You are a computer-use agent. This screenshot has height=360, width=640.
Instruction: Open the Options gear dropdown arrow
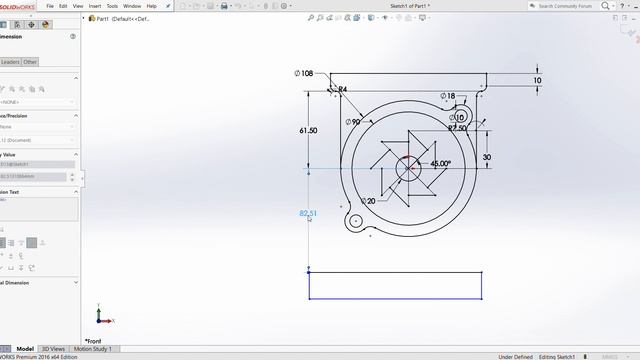click(291, 6)
